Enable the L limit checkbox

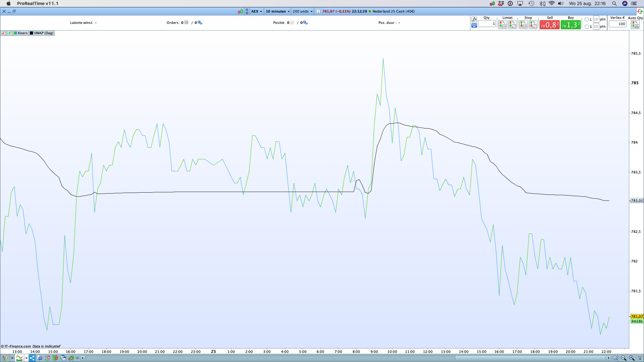click(587, 19)
